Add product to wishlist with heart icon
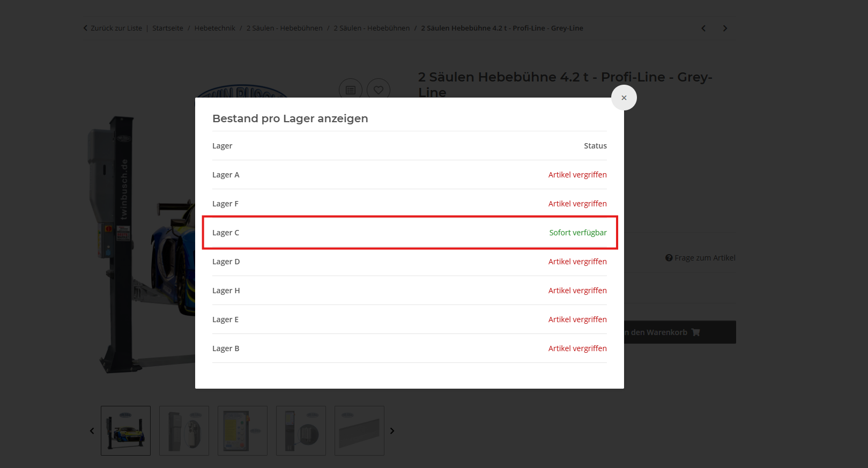This screenshot has height=468, width=868. click(379, 90)
